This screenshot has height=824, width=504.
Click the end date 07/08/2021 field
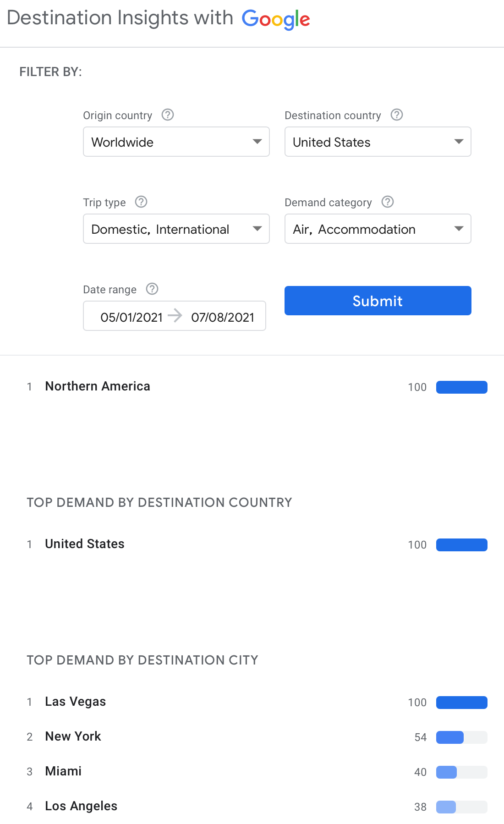223,317
